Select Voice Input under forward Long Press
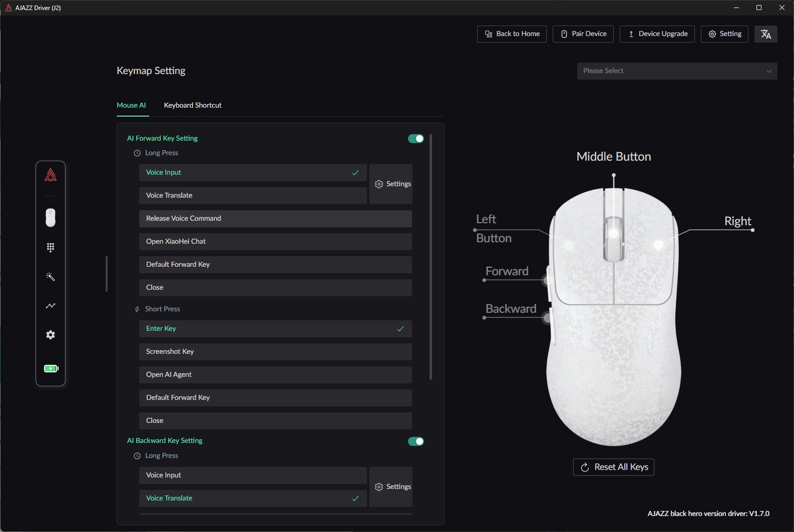The height and width of the screenshot is (532, 794). click(x=253, y=173)
